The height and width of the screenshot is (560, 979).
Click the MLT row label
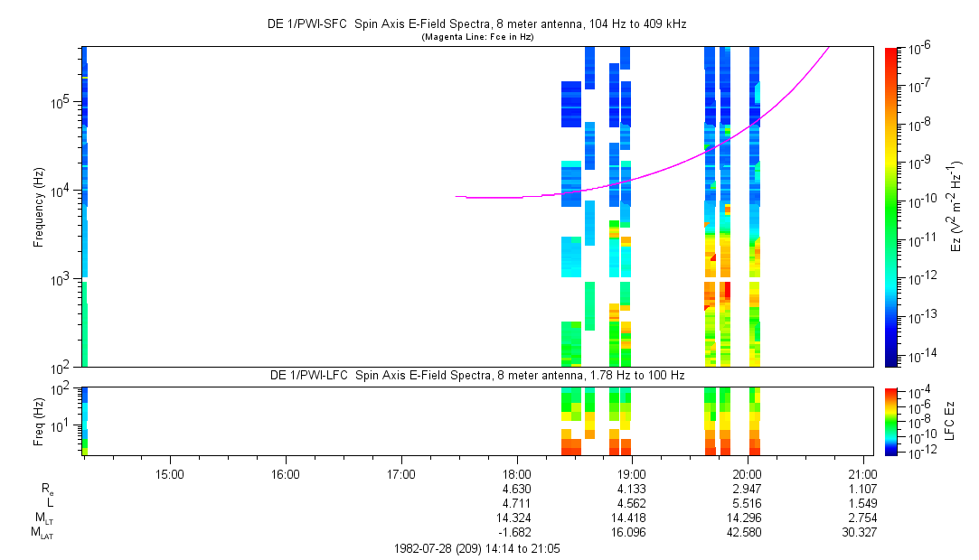click(x=42, y=518)
